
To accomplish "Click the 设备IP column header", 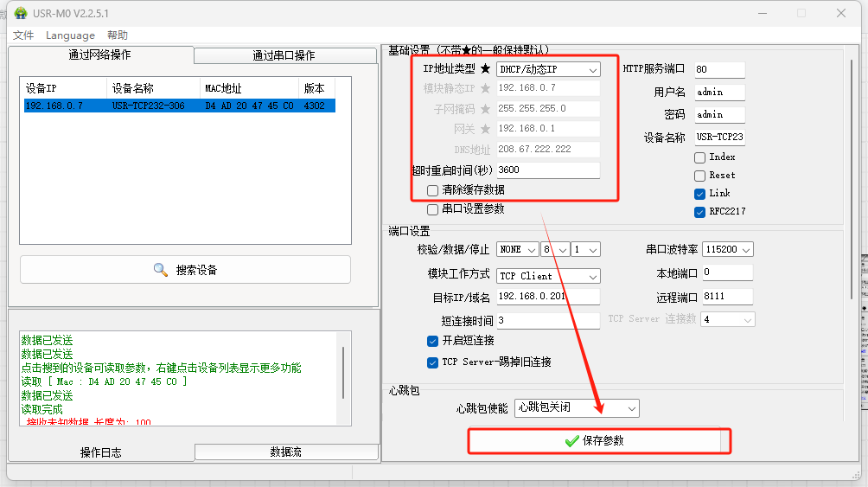I will (65, 88).
